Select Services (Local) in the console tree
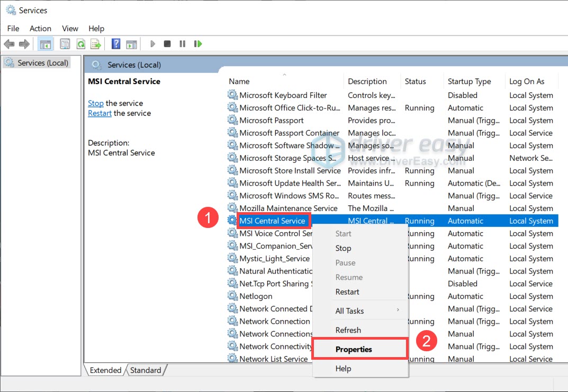 tap(42, 63)
